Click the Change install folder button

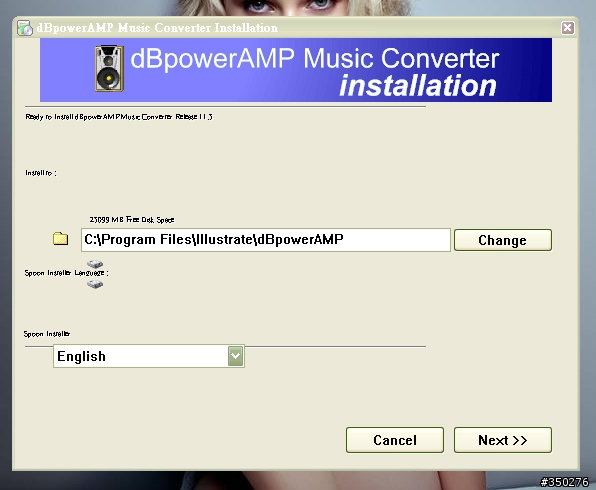tap(502, 240)
